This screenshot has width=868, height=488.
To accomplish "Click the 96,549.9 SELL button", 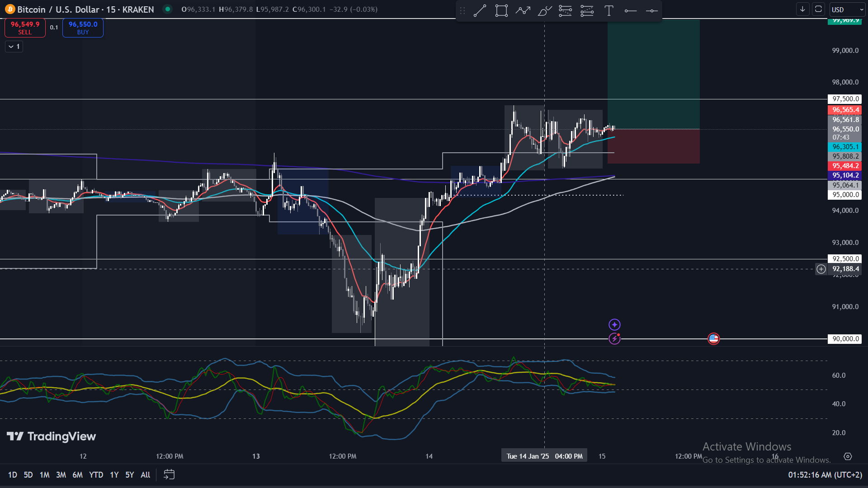I will point(25,28).
